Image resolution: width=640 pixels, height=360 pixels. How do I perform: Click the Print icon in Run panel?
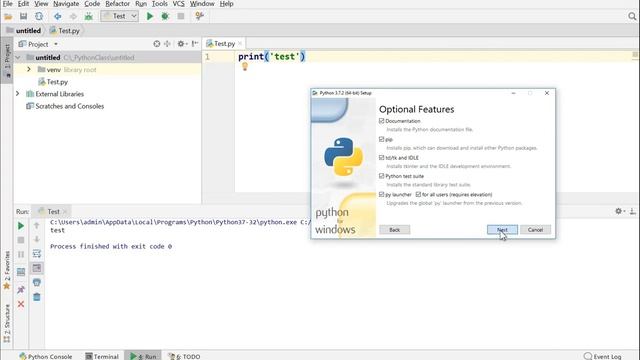pos(37,282)
